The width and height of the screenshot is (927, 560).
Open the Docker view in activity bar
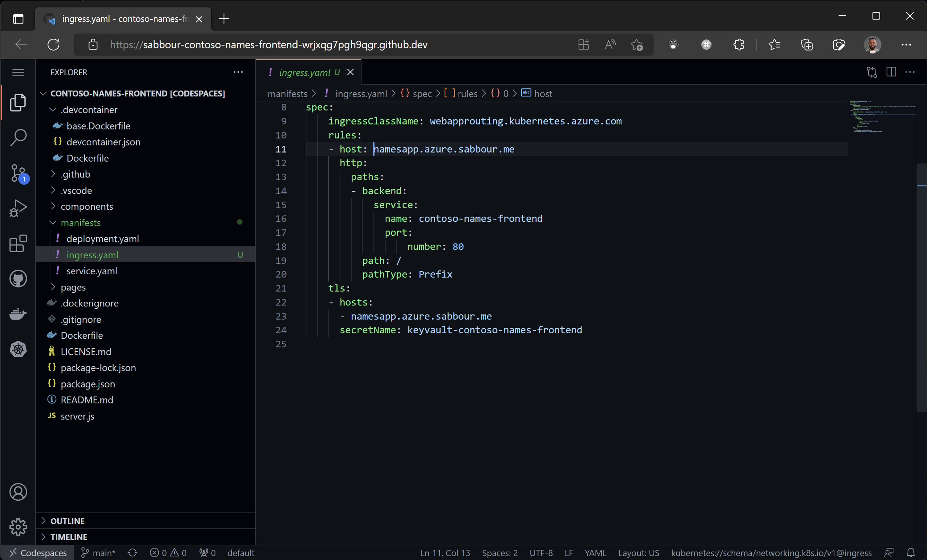pos(18,314)
